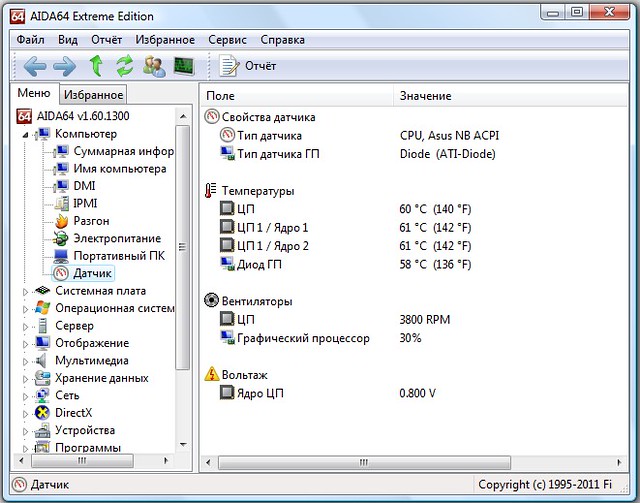Open the Сервис menu
This screenshot has height=503, width=640.
[x=227, y=40]
